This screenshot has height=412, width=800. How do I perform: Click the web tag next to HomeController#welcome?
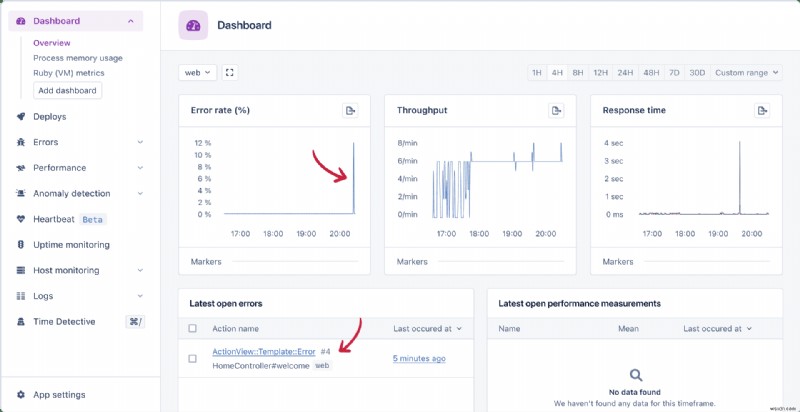coord(321,366)
